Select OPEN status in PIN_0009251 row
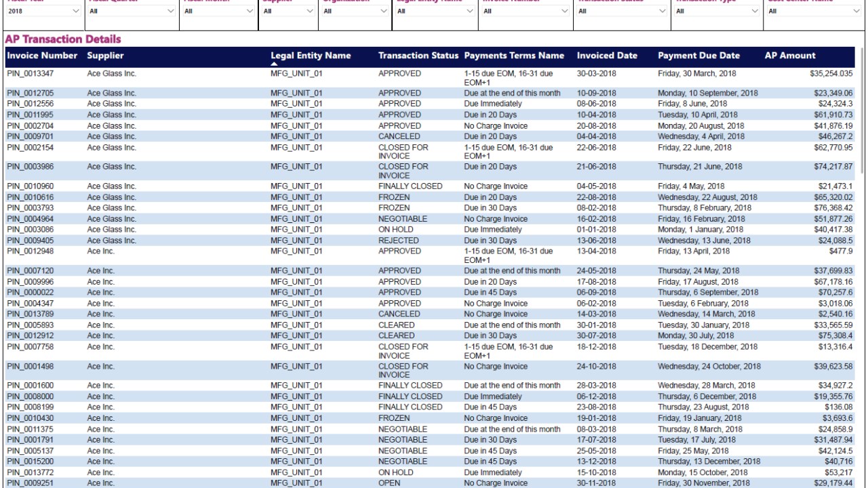The height and width of the screenshot is (488, 868). click(x=389, y=483)
